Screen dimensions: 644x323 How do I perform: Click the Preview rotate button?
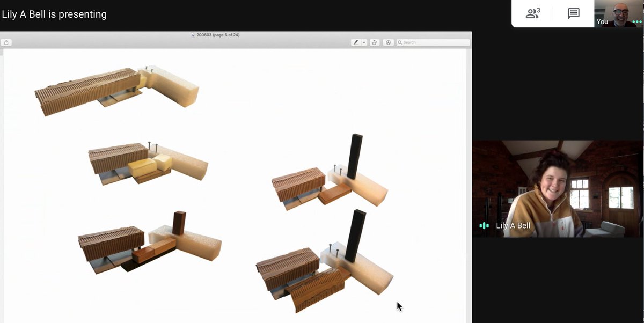(x=375, y=42)
